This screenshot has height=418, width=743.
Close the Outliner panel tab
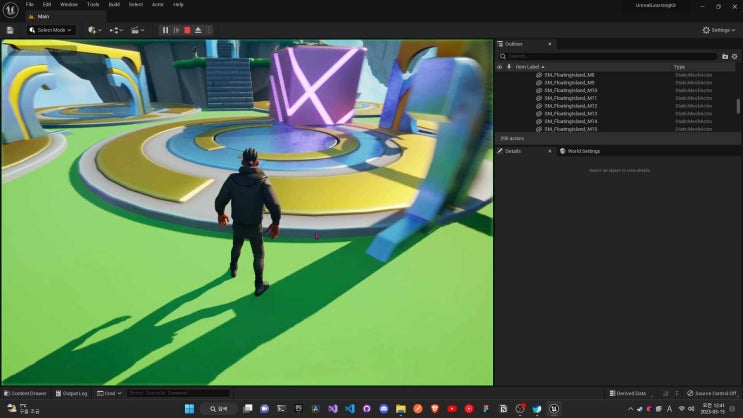pyautogui.click(x=550, y=44)
